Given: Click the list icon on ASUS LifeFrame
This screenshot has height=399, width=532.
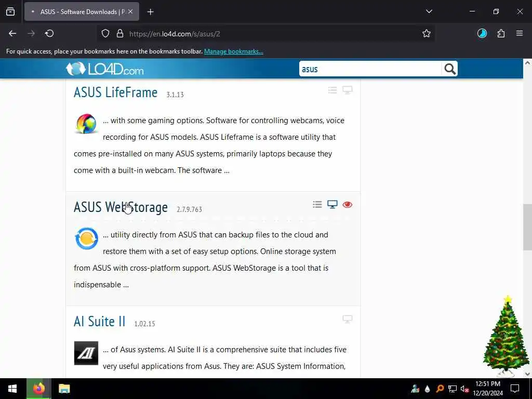Looking at the screenshot, I should (x=332, y=90).
